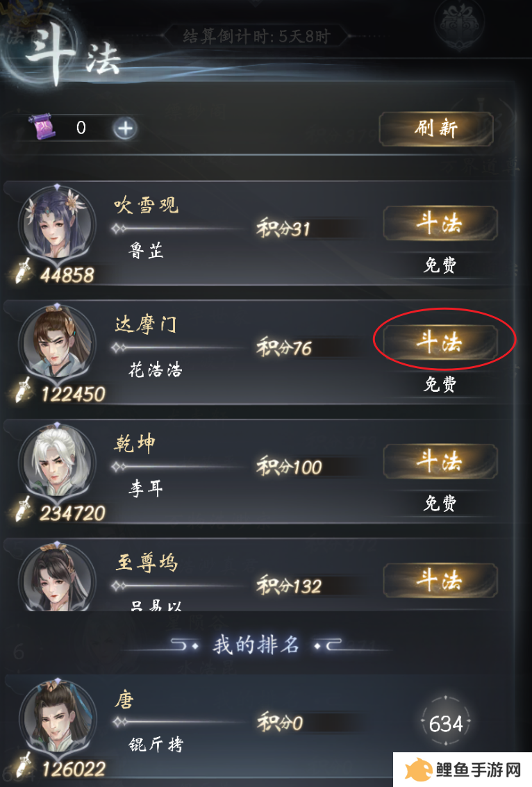Screen dimensions: 532x787
Task: Select 鲁芷's avatar portrait
Action: pos(57,223)
